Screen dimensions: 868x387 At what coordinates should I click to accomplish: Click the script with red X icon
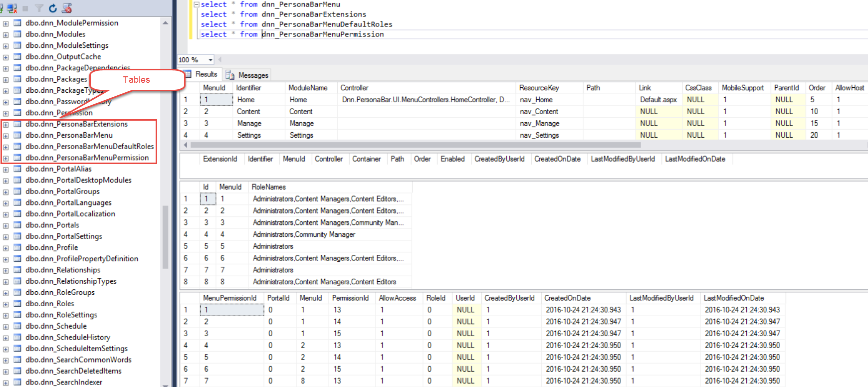coord(67,8)
